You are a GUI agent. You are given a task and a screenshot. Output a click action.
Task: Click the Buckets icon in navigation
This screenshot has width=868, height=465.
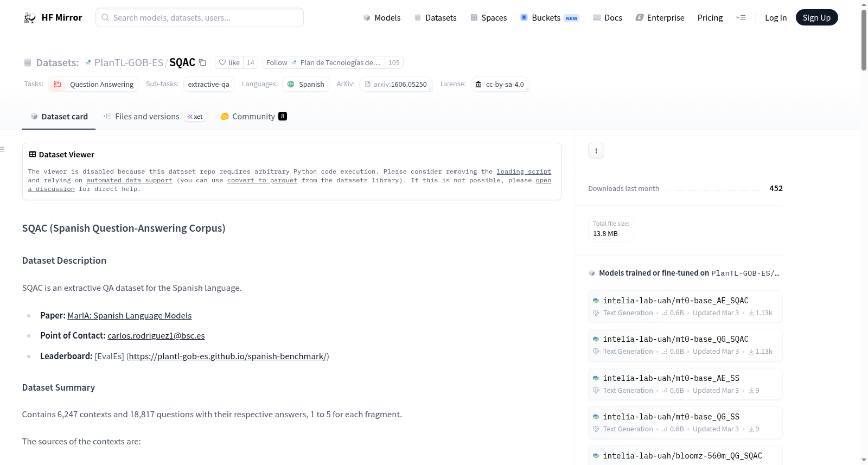click(524, 17)
